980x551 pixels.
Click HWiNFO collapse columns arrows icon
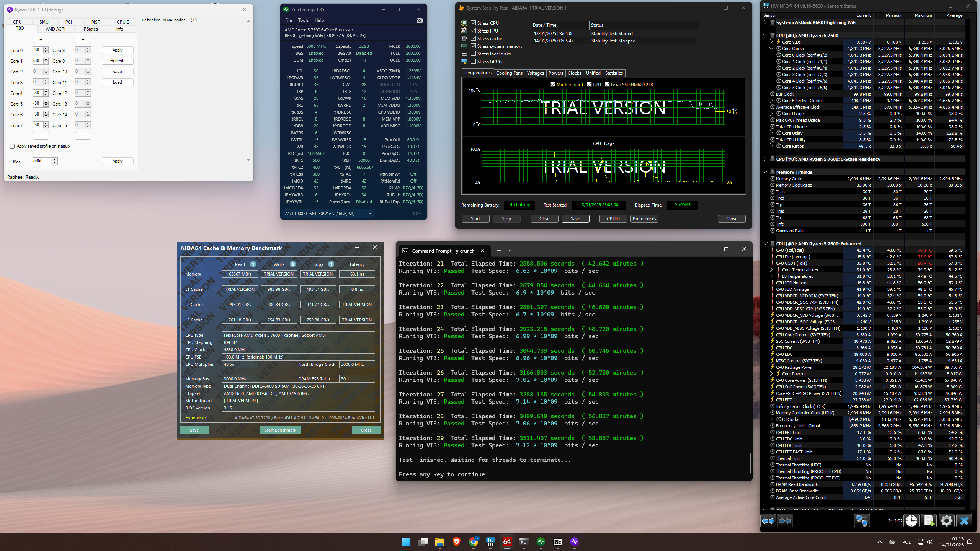pos(785,521)
